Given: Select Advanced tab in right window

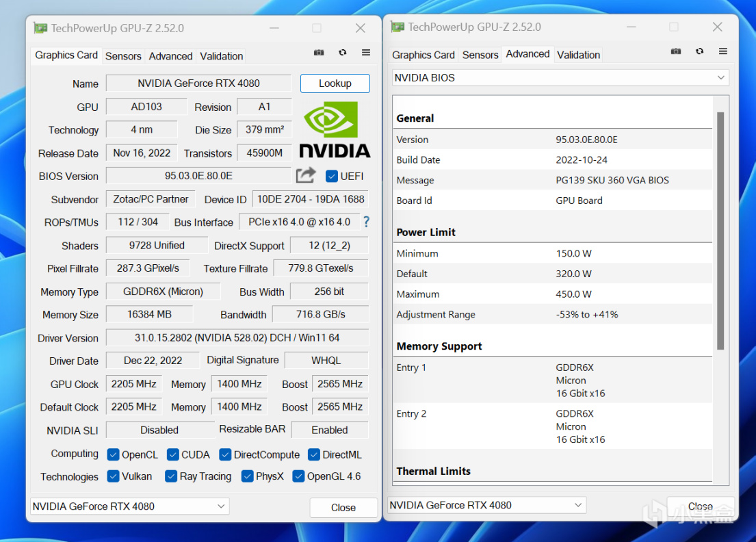Looking at the screenshot, I should pyautogui.click(x=527, y=54).
